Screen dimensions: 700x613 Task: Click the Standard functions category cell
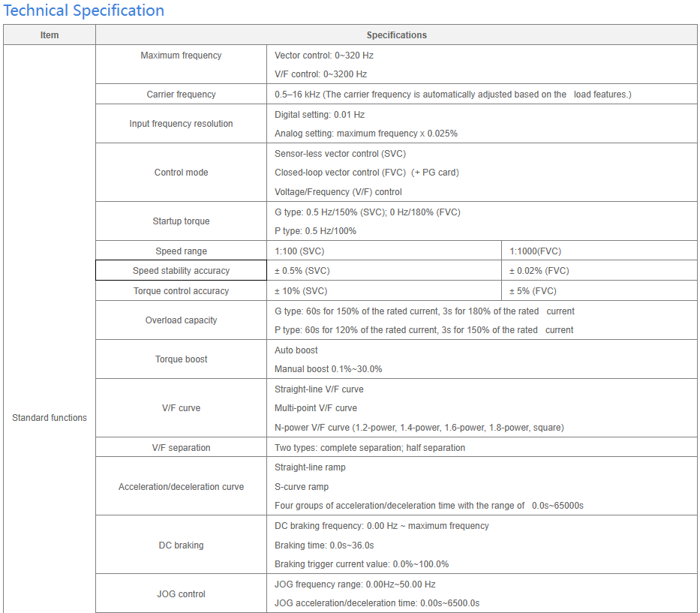(x=50, y=418)
